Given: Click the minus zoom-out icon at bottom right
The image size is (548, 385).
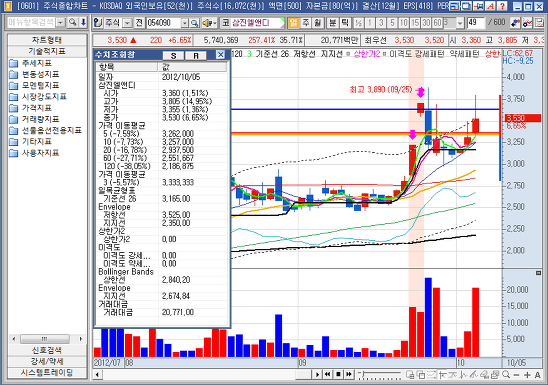Looking at the screenshot, I should click(x=517, y=375).
